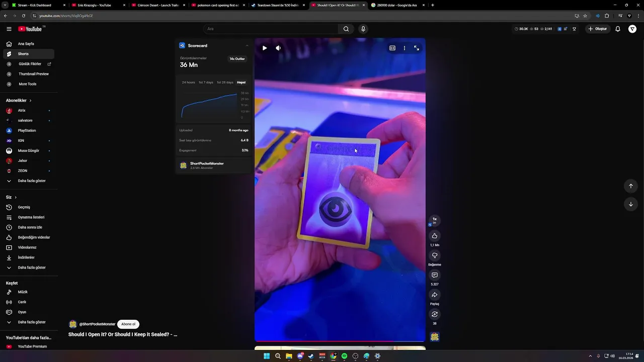Select the Hepsi chart range
Viewport: 644px width, 362px height.
pyautogui.click(x=242, y=82)
